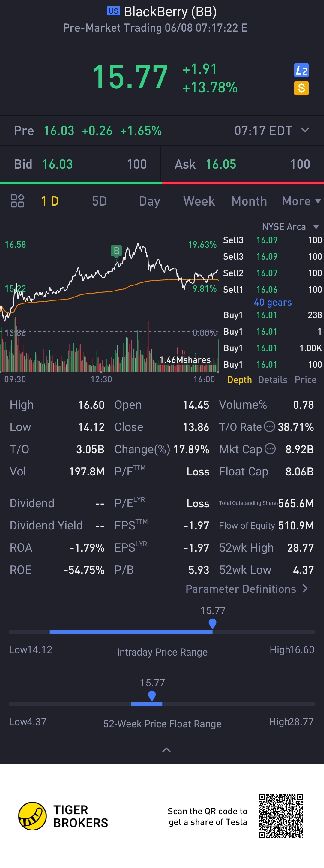Switch to the Day chart tab
The image size is (324, 868).
(x=149, y=201)
